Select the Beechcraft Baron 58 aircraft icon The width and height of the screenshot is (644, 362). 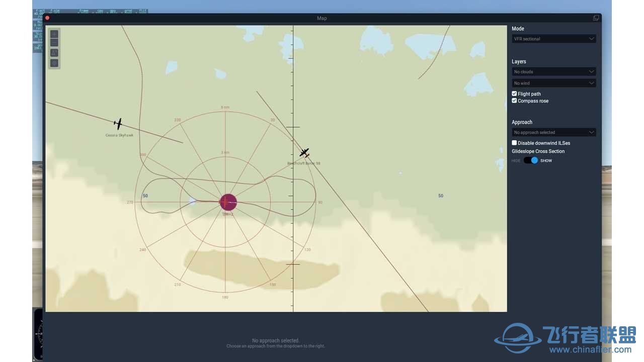click(304, 152)
